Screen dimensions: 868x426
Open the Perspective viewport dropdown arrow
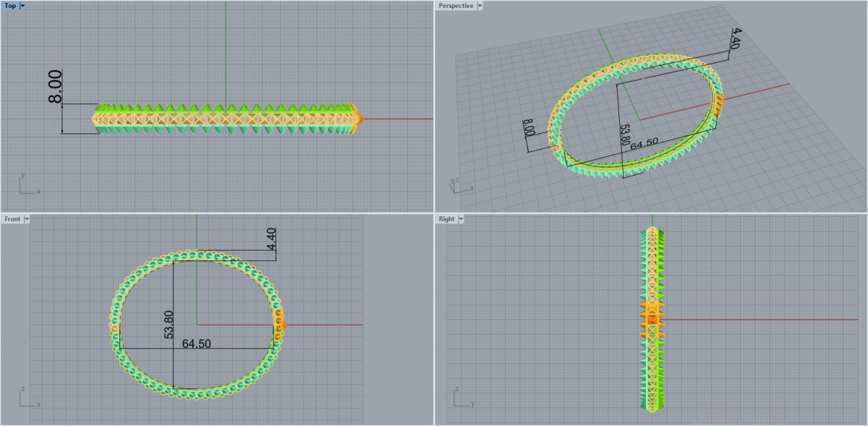pyautogui.click(x=480, y=5)
